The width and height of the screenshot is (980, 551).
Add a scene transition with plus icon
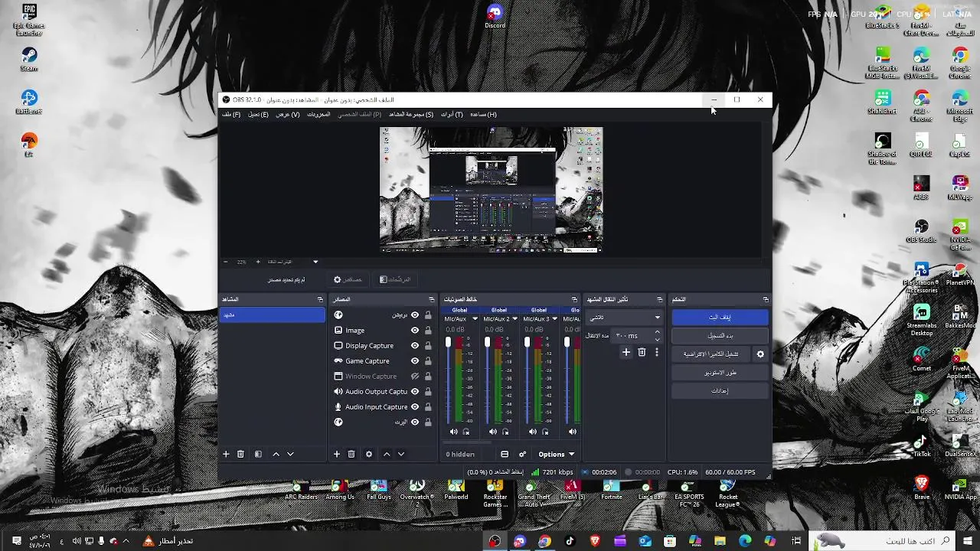[626, 352]
